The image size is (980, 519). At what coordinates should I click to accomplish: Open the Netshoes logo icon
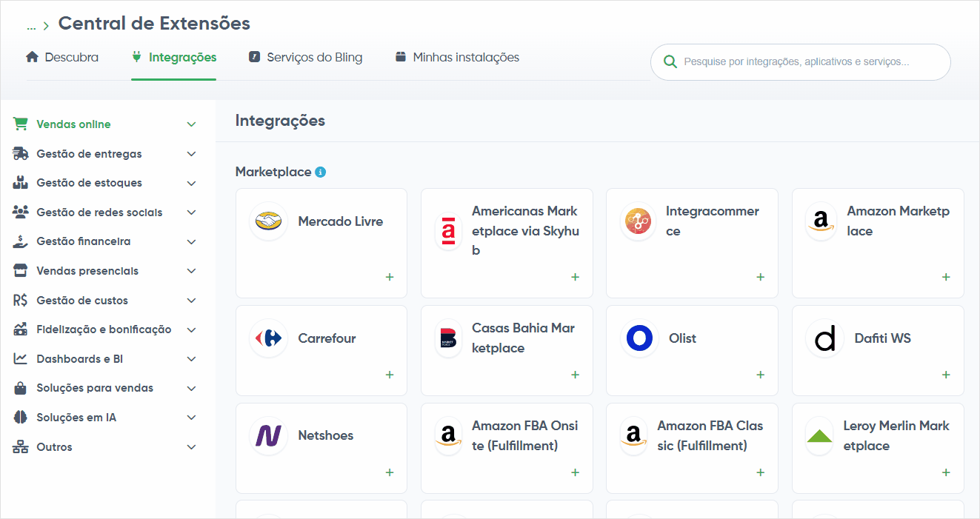pyautogui.click(x=269, y=435)
